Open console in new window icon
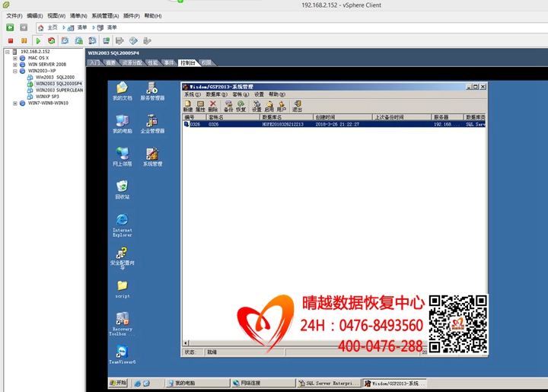Screen dimensions: 548x392 106,41
